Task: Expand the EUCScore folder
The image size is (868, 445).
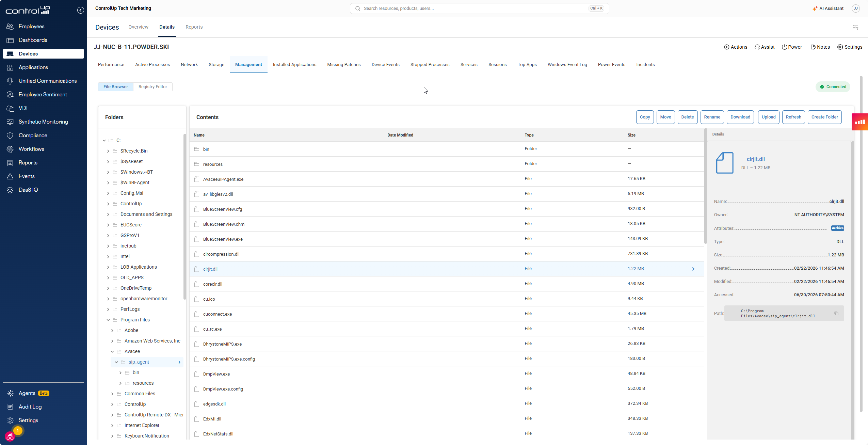Action: click(108, 225)
